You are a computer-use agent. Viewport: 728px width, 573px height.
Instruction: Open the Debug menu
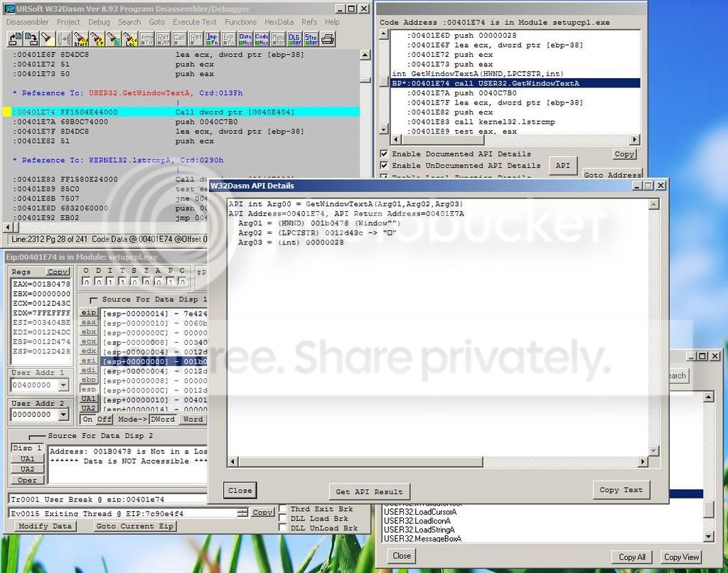(x=100, y=22)
